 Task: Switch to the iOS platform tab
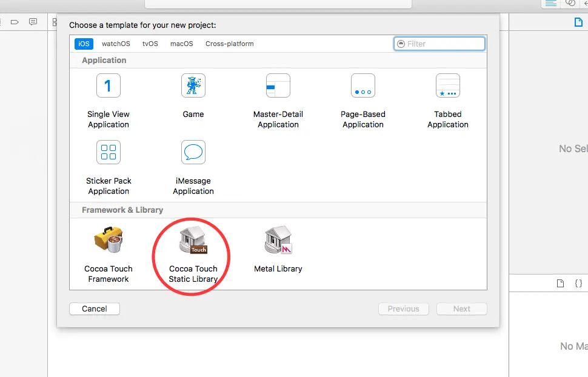coord(84,44)
